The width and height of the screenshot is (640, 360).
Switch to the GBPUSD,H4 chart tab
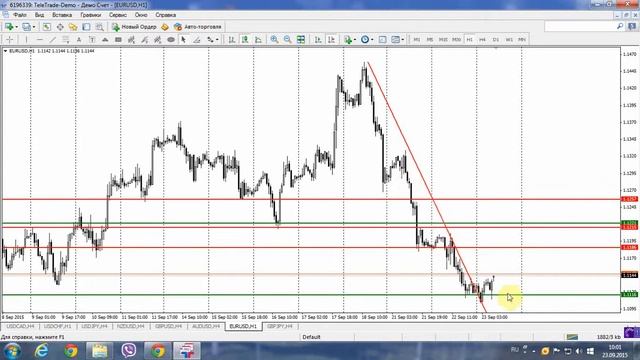click(168, 327)
